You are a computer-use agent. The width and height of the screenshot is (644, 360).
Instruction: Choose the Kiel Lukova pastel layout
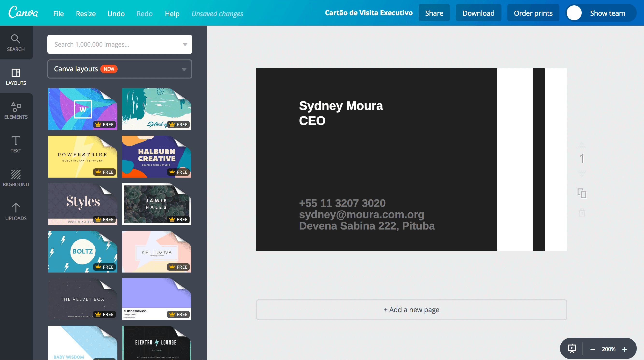click(x=157, y=252)
